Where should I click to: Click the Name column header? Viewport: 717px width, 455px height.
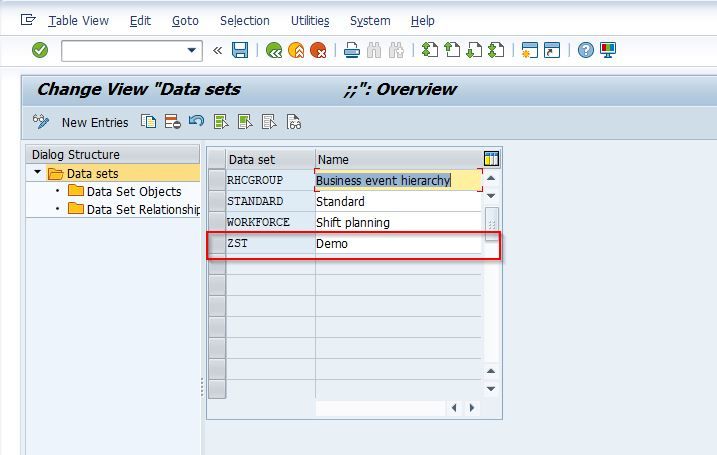[398, 159]
